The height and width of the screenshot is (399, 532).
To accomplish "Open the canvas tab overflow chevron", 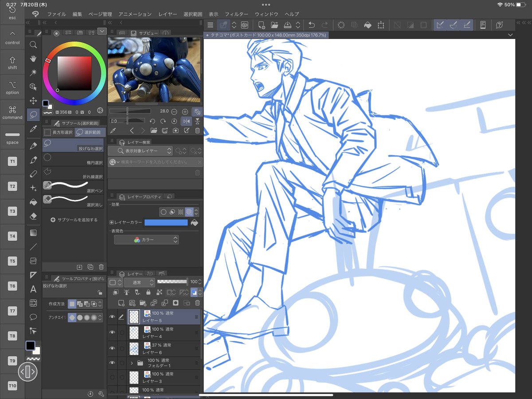I will [510, 35].
